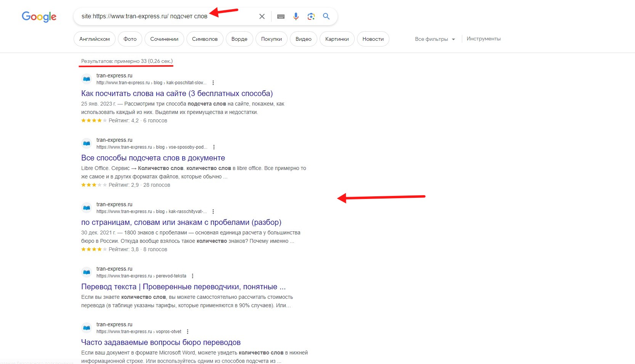Open the Google logo homepage

pos(39,17)
